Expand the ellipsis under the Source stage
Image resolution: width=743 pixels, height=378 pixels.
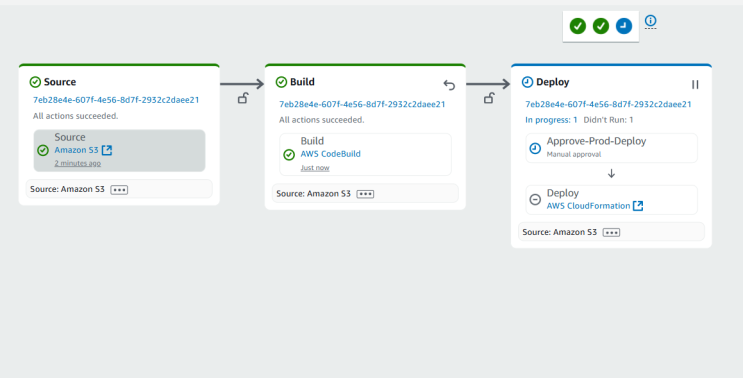pos(119,189)
